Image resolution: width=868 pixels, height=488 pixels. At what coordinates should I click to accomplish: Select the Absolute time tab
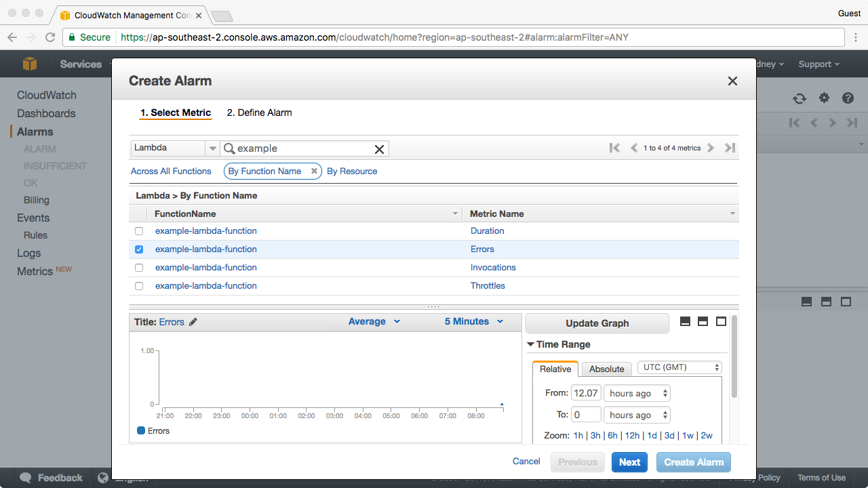pyautogui.click(x=606, y=369)
